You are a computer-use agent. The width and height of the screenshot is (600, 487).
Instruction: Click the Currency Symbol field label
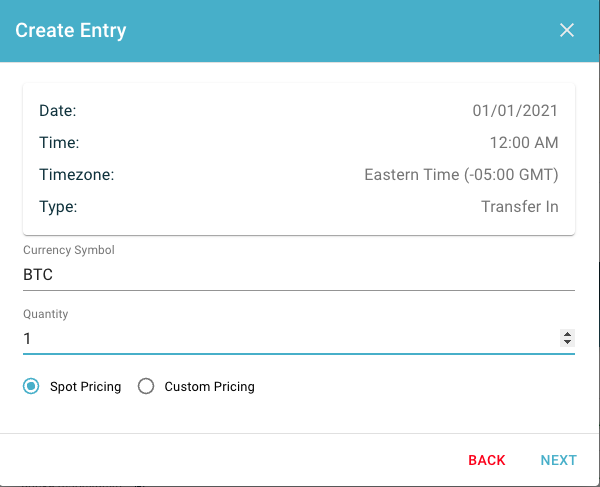click(x=69, y=250)
